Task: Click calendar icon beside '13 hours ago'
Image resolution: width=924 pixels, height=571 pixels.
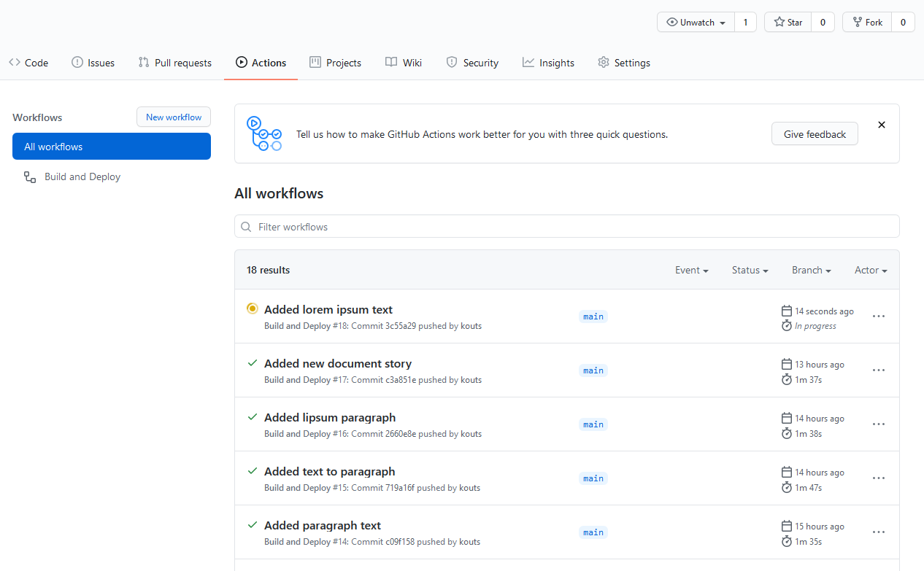Action: [x=787, y=364]
